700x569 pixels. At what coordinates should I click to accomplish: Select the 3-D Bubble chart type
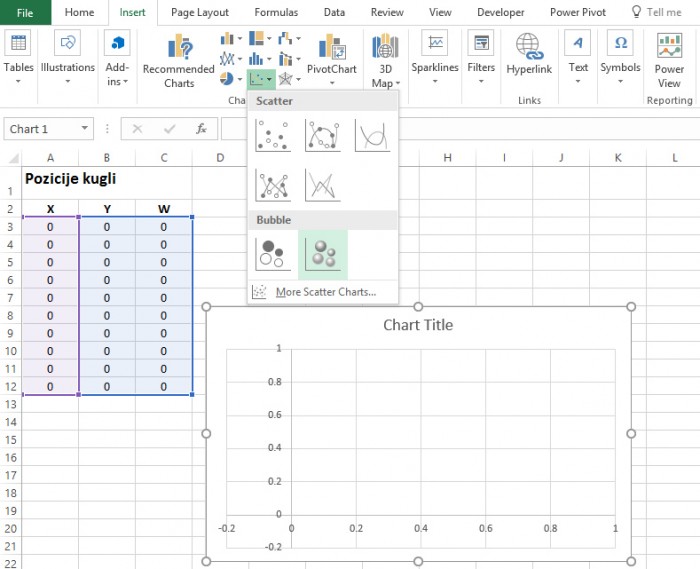(323, 254)
